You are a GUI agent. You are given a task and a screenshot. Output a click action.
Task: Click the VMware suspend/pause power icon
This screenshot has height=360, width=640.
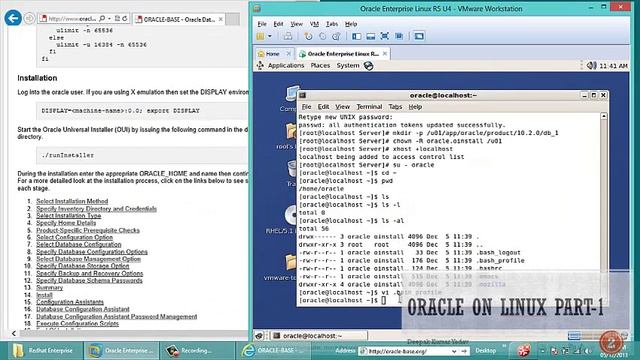pos(260,36)
